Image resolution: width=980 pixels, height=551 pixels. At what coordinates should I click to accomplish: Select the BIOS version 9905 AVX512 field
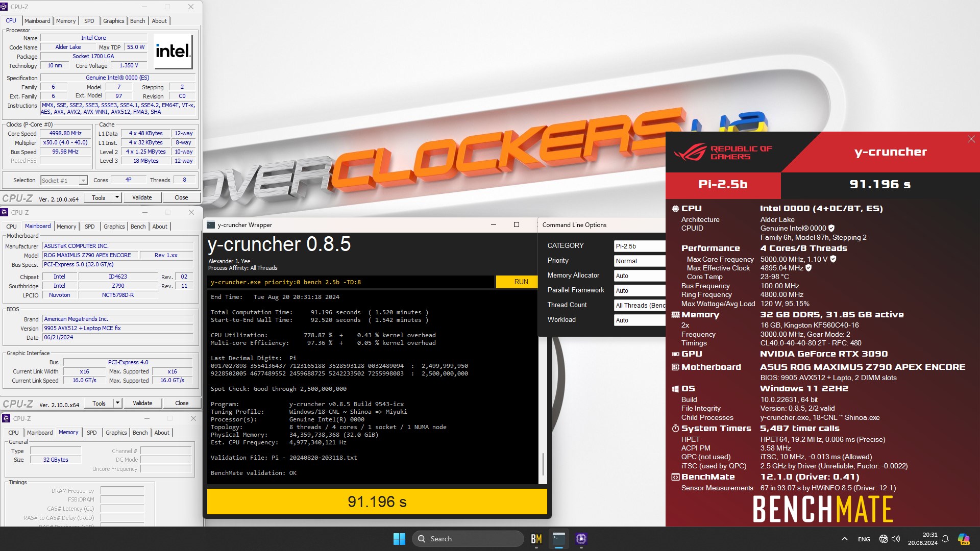tap(118, 328)
